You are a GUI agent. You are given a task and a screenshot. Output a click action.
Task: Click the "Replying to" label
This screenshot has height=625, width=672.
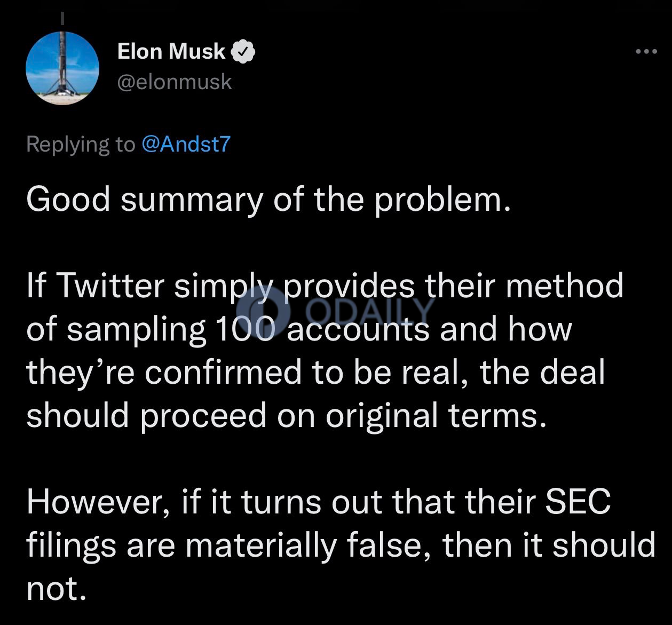81,145
